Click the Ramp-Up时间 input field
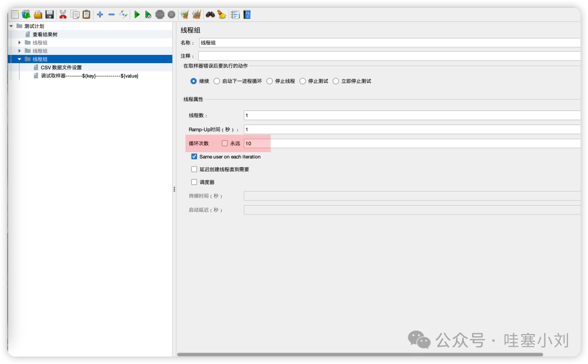 [x=412, y=129]
